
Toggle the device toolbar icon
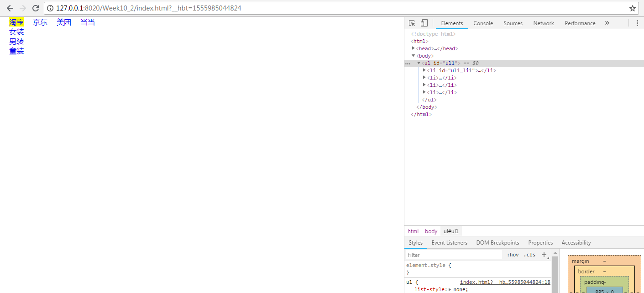[x=424, y=23]
